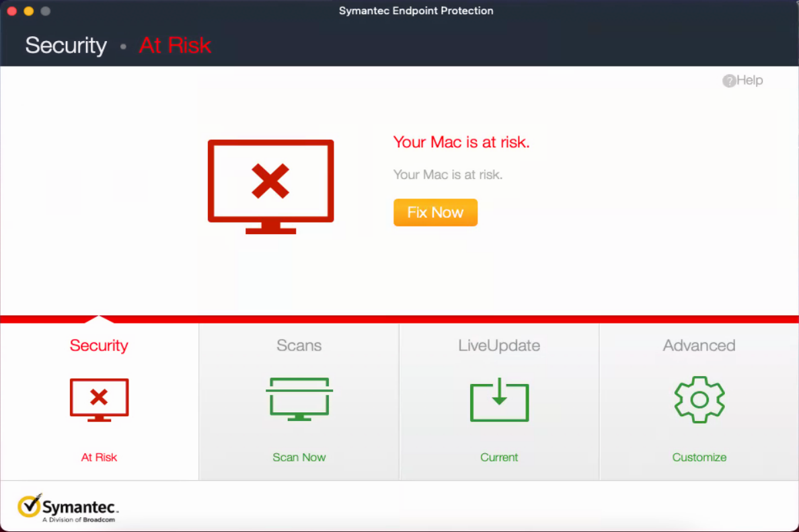Image resolution: width=799 pixels, height=532 pixels.
Task: Click the red At Risk header status text
Action: click(x=175, y=45)
